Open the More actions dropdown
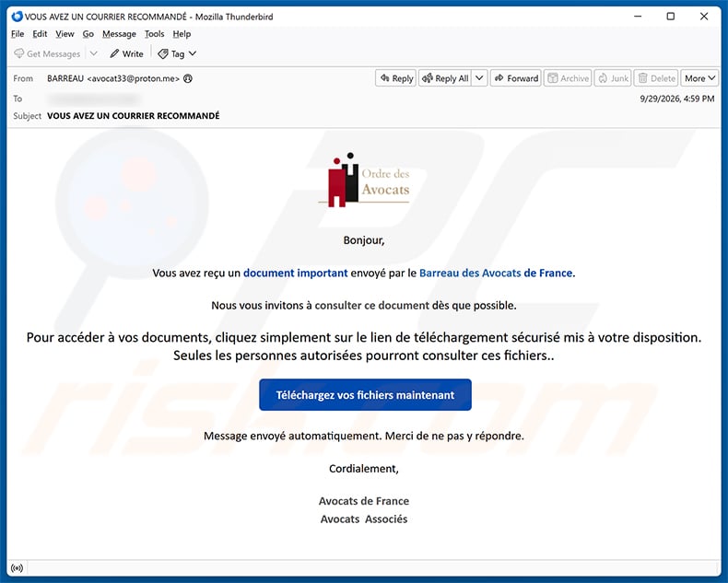The width and height of the screenshot is (728, 583). (699, 78)
